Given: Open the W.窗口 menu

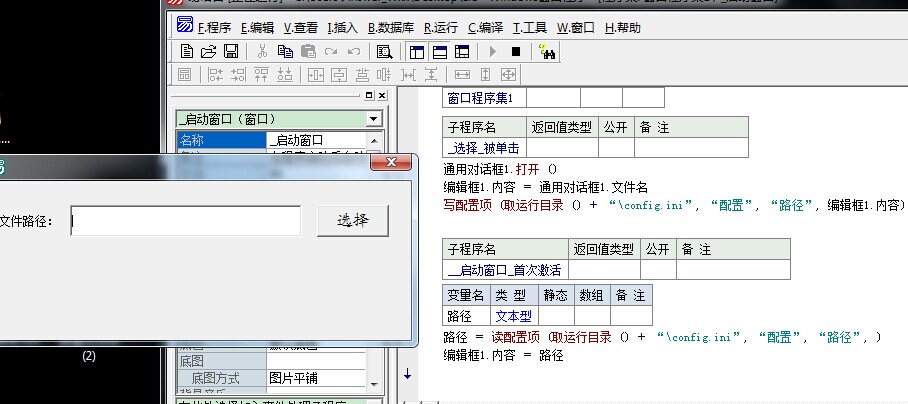Looking at the screenshot, I should tap(576, 27).
